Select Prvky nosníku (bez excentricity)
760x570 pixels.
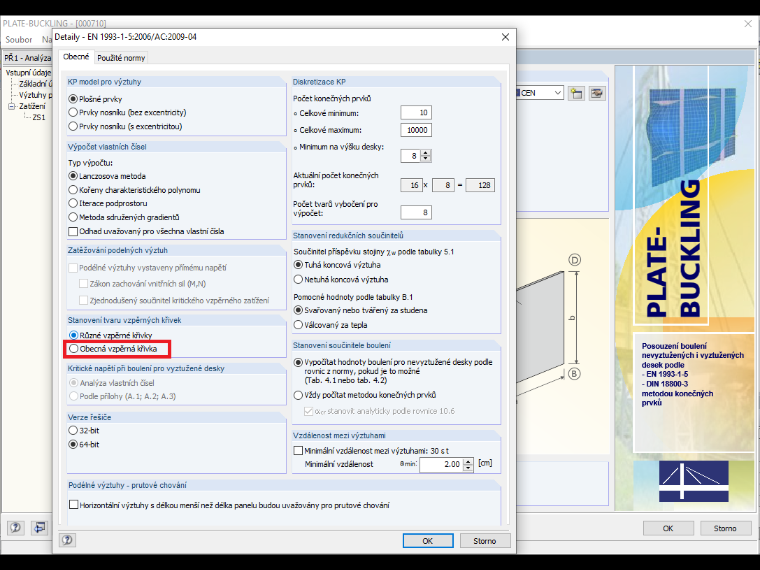73,112
